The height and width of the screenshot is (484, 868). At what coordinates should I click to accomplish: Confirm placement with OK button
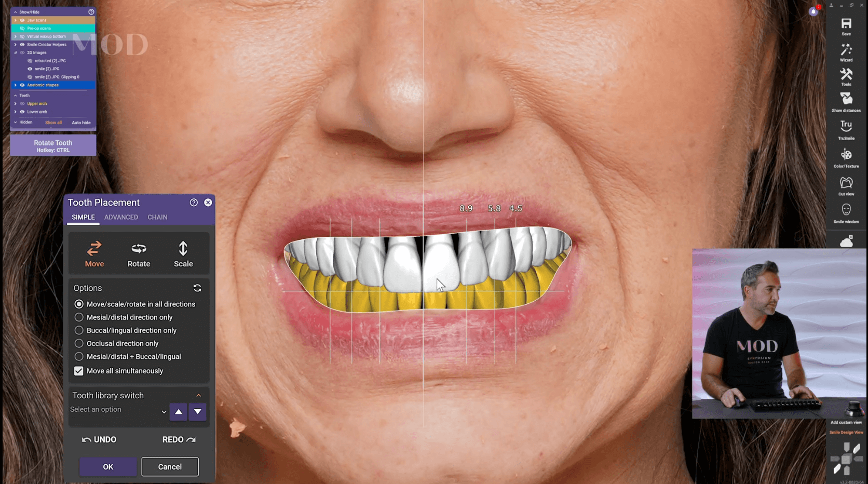click(x=108, y=467)
